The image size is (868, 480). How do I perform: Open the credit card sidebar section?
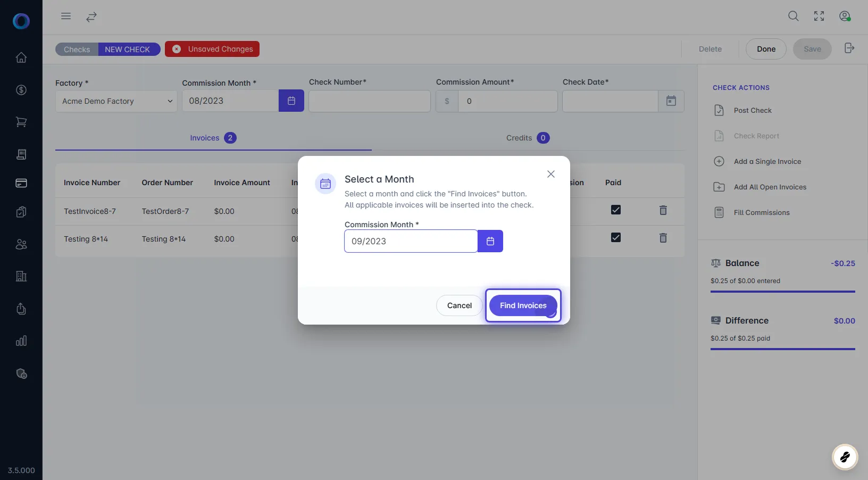(x=21, y=183)
